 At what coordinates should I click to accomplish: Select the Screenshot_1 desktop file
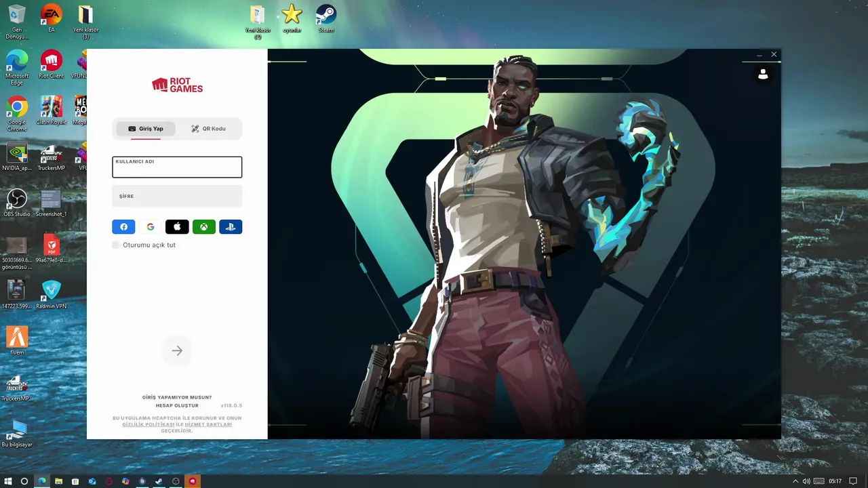[x=52, y=203]
